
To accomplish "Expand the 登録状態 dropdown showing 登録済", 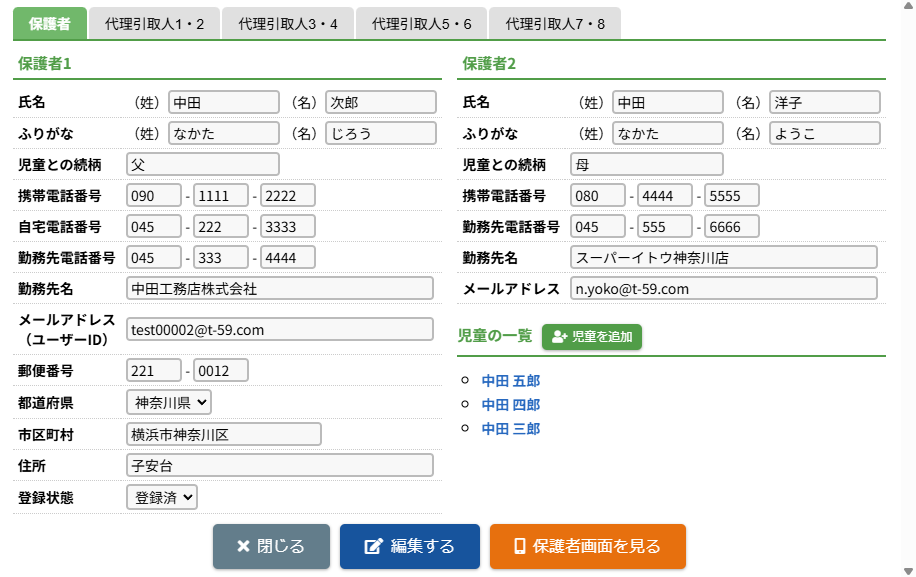I will (x=162, y=496).
